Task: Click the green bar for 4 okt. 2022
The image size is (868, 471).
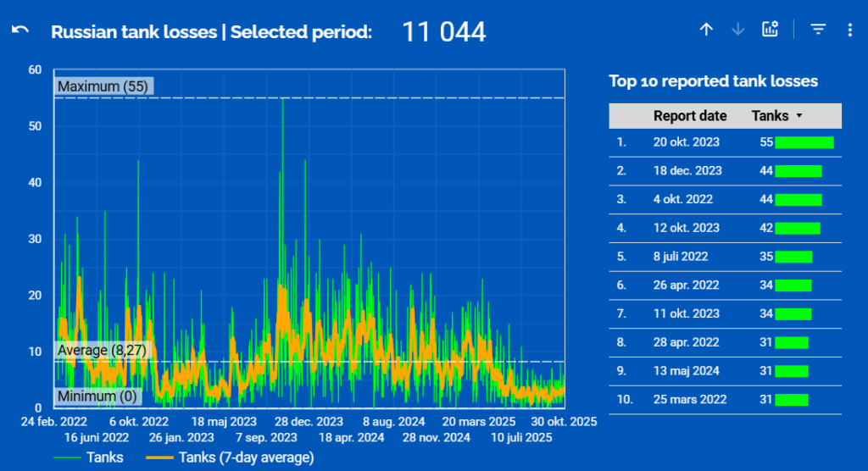Action: pos(798,200)
